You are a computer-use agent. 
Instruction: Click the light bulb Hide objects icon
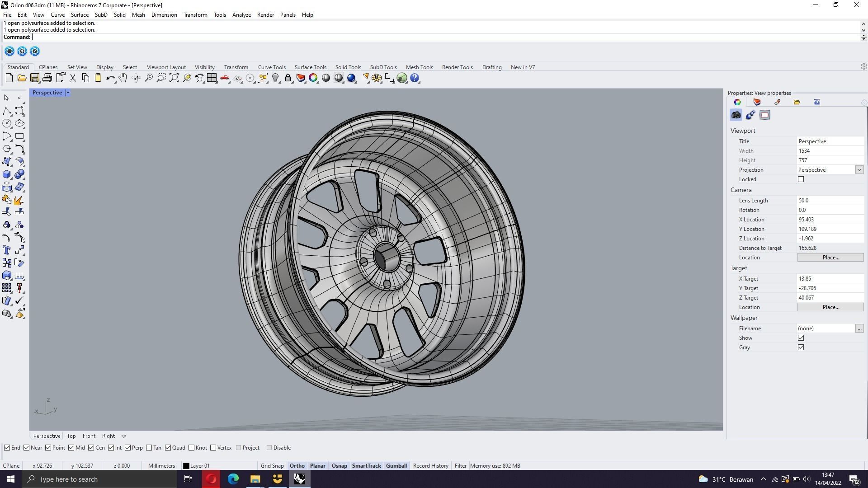[x=275, y=78]
